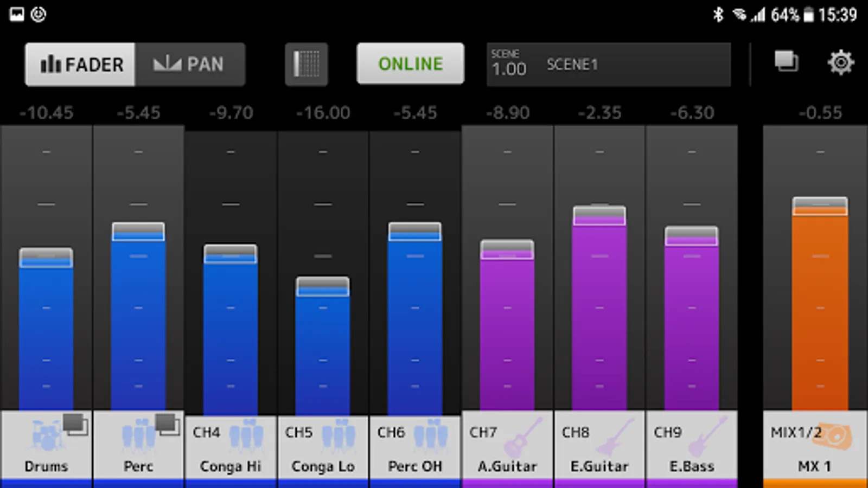Select the Perc OH fader knob
Image resolution: width=868 pixels, height=488 pixels.
pos(415,232)
